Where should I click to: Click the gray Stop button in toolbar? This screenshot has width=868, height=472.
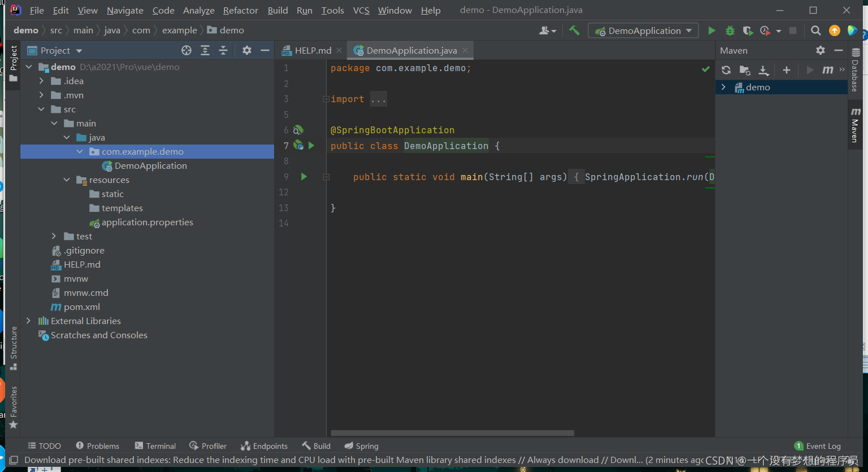793,30
